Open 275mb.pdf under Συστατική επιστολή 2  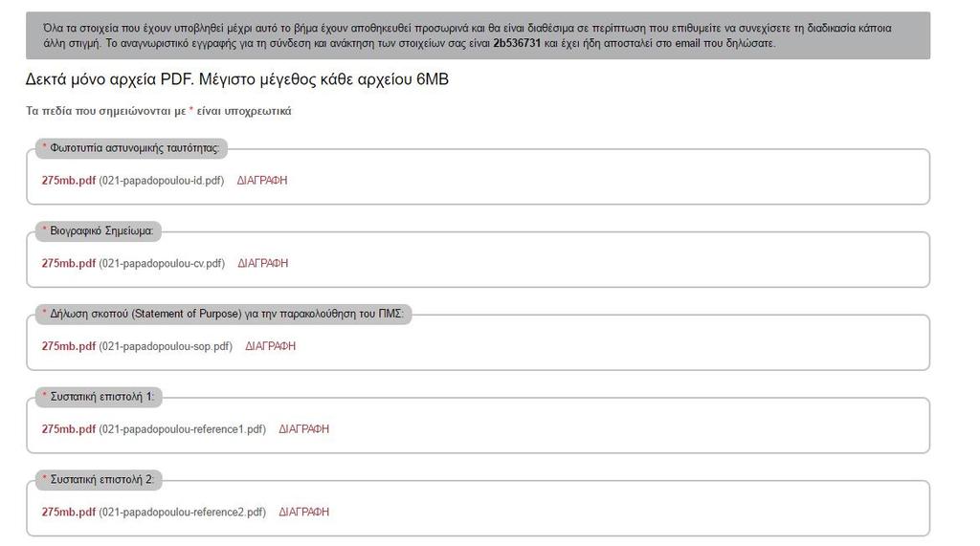(x=69, y=512)
